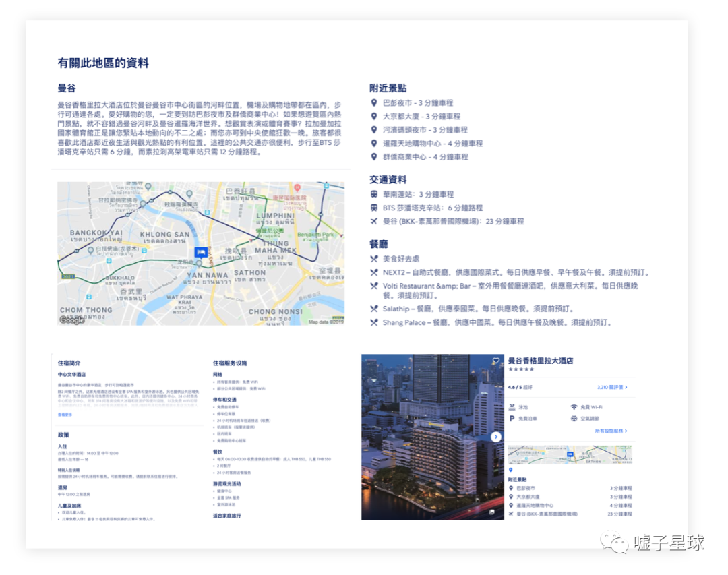
Task: Click the location pin beside 群僑商業中心
Action: [x=373, y=156]
